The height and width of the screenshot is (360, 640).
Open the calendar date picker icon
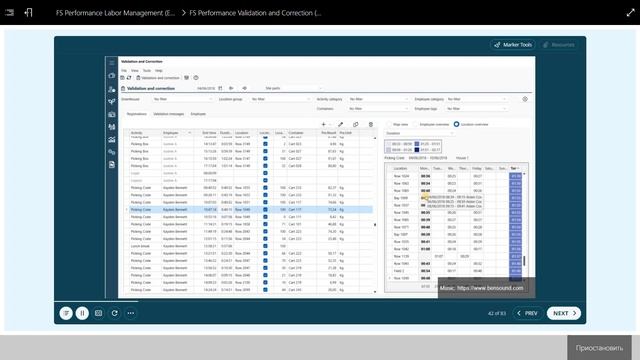pos(220,88)
